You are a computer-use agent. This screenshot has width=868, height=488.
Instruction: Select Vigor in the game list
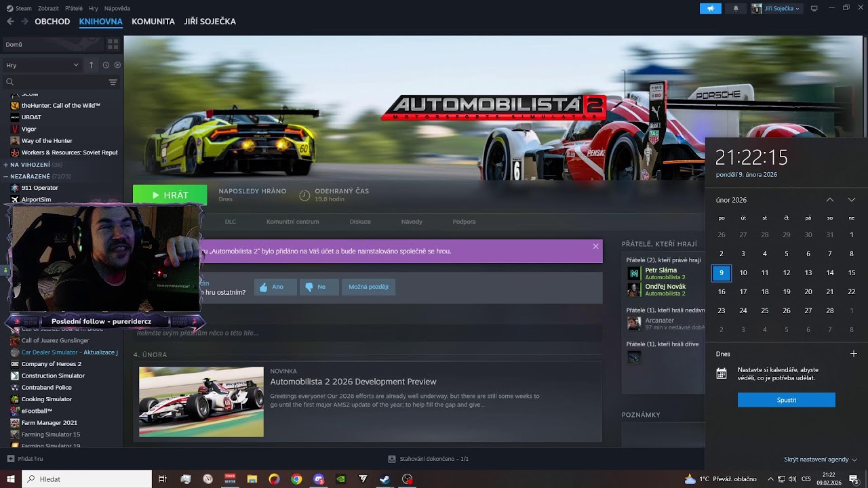29,129
